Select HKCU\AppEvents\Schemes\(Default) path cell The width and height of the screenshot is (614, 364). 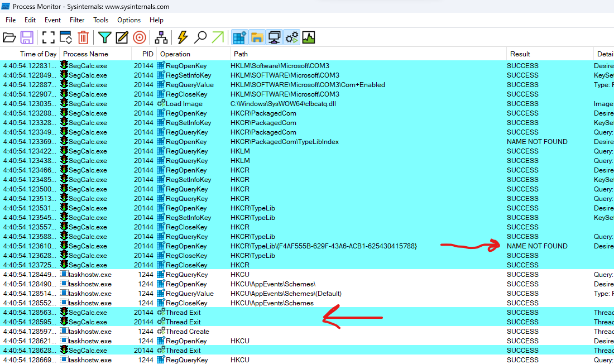pos(286,294)
